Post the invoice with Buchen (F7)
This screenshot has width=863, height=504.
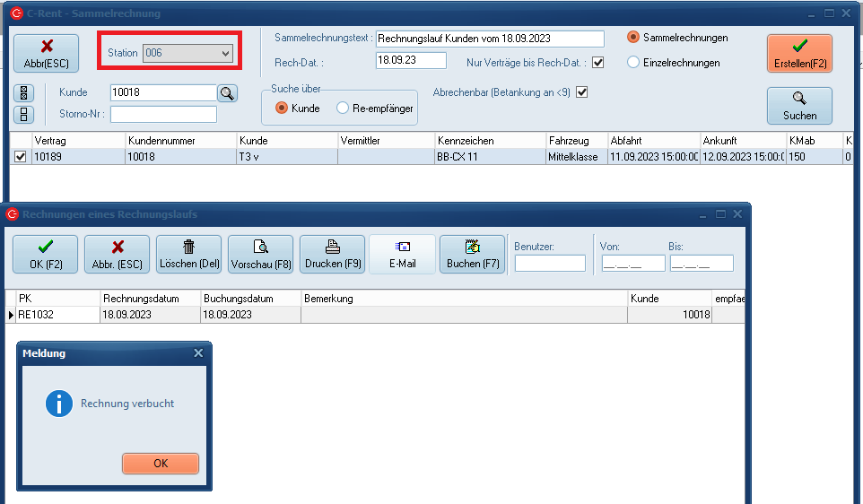(473, 254)
